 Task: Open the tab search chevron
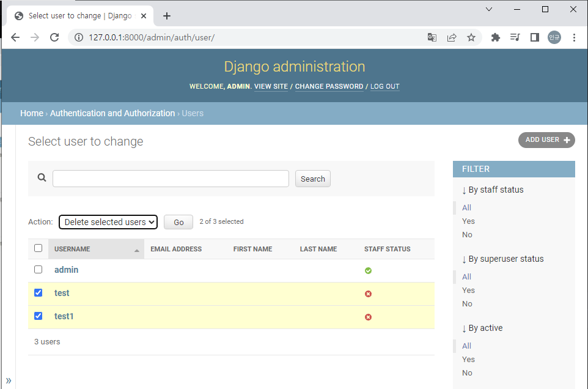(x=488, y=9)
